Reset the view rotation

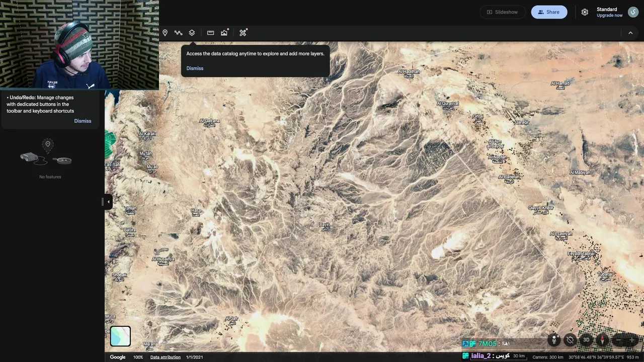coord(570,340)
